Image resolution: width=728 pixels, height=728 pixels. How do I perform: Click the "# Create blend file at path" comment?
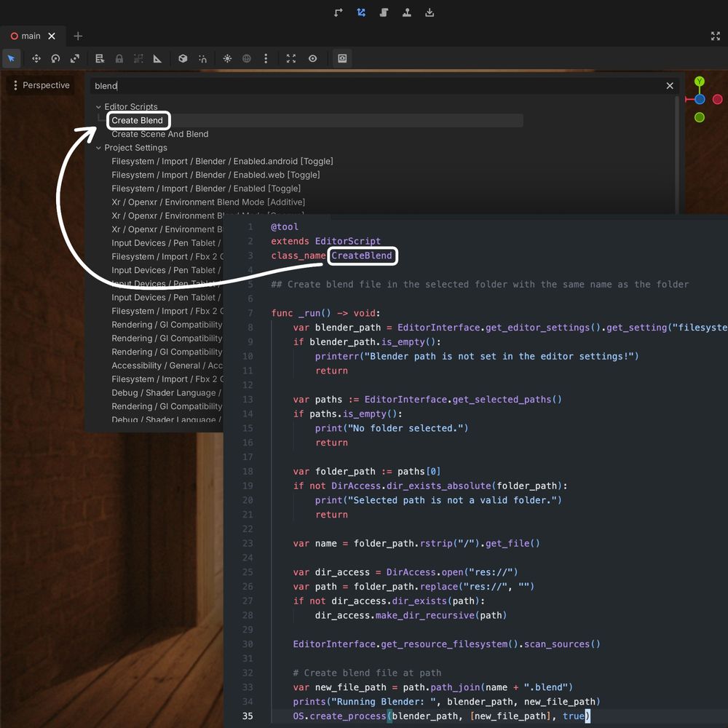(x=367, y=673)
